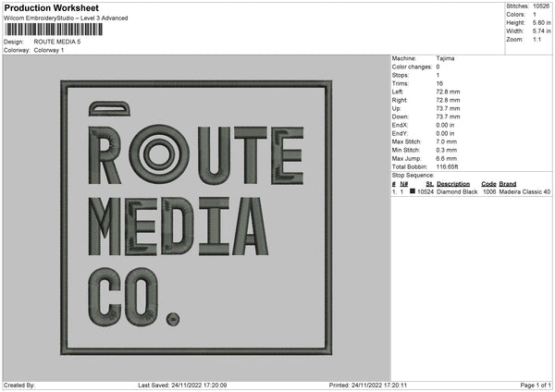Click the Created By label
555x392 pixels.
[19, 386]
